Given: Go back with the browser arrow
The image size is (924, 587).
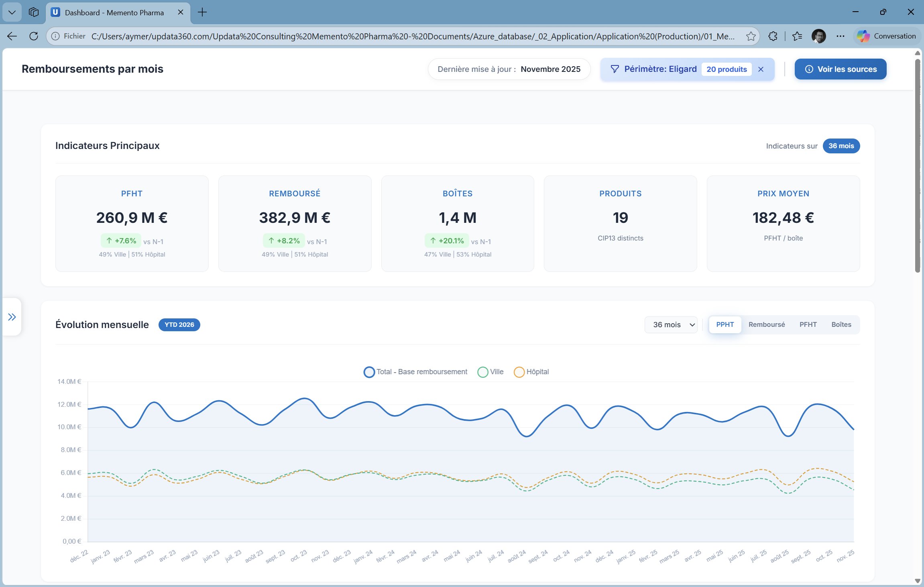Looking at the screenshot, I should (x=12, y=36).
